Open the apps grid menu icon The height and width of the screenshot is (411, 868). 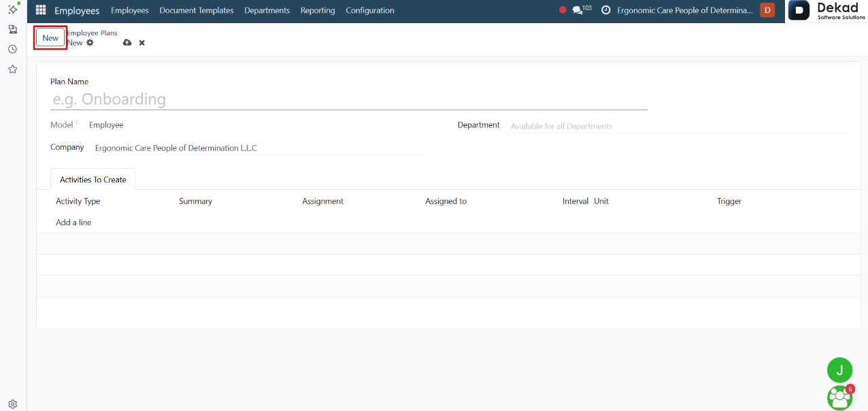click(41, 10)
